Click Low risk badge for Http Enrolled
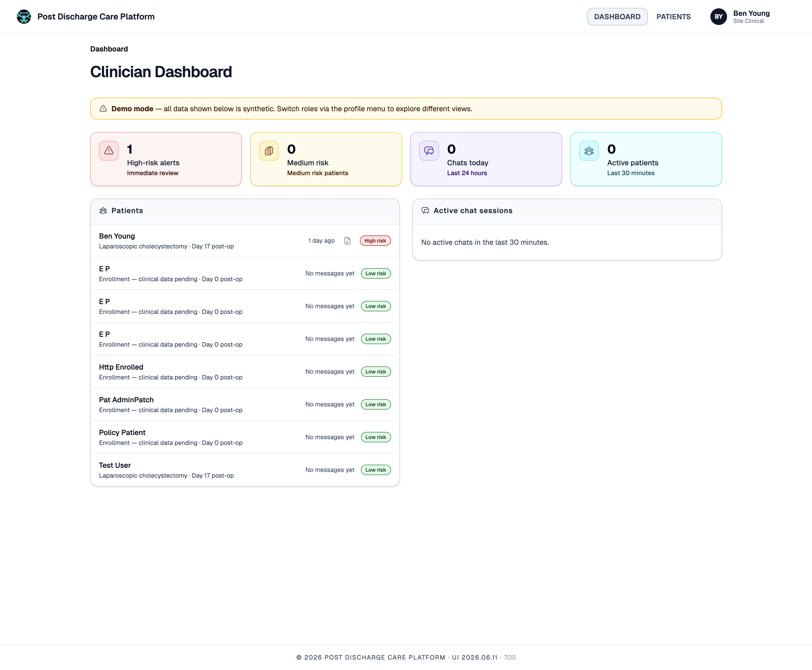Viewport: 812px width, 670px height. [x=375, y=372]
